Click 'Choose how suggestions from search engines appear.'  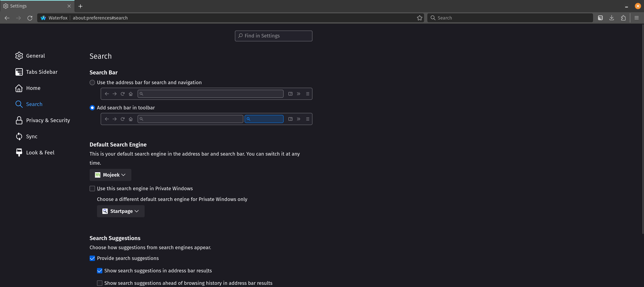tap(150, 248)
